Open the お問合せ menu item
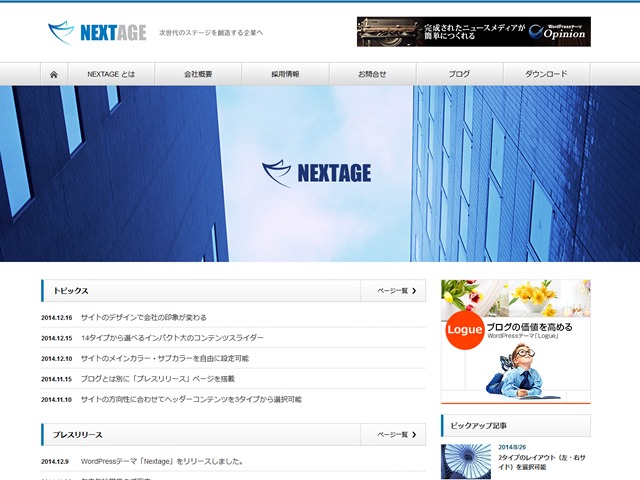Viewport: 640px width, 480px height. (x=372, y=74)
